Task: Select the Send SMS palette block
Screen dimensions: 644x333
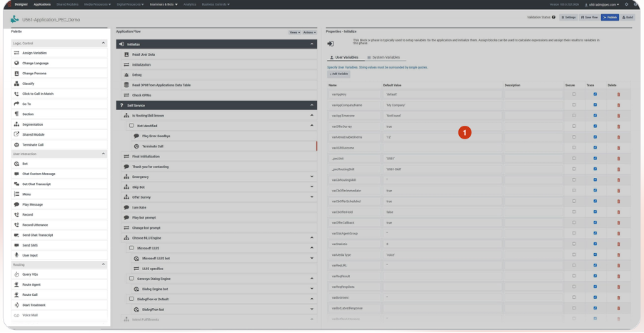Action: (x=59, y=245)
